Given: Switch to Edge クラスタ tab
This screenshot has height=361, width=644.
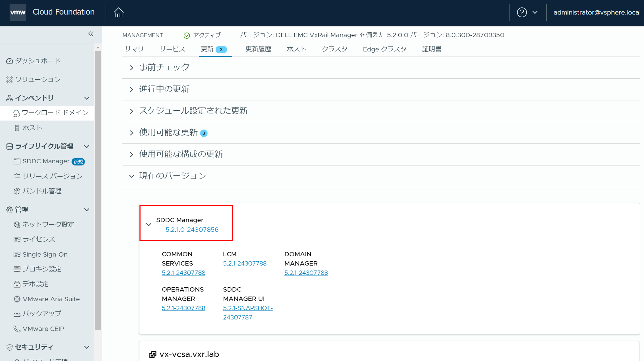Looking at the screenshot, I should click(384, 49).
